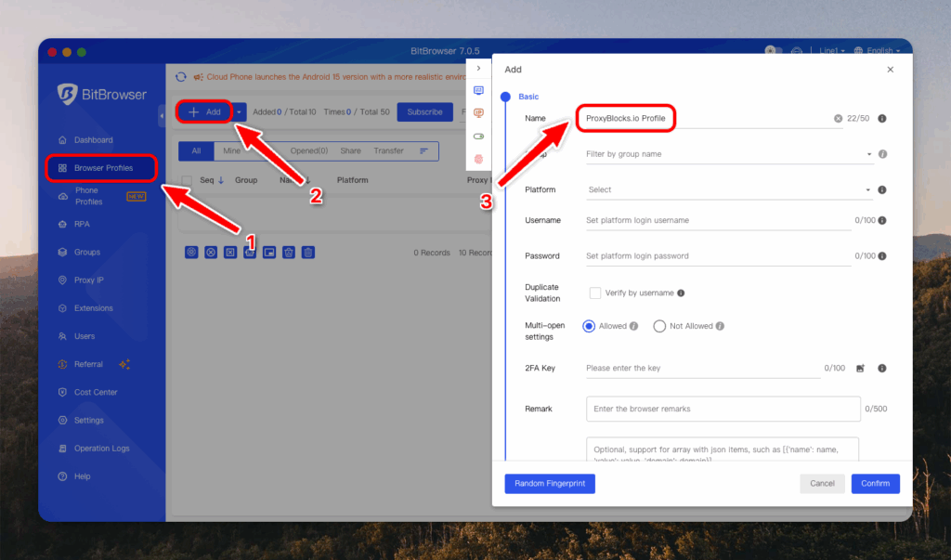The image size is (951, 560).
Task: Click the Cancel button
Action: coord(823,484)
